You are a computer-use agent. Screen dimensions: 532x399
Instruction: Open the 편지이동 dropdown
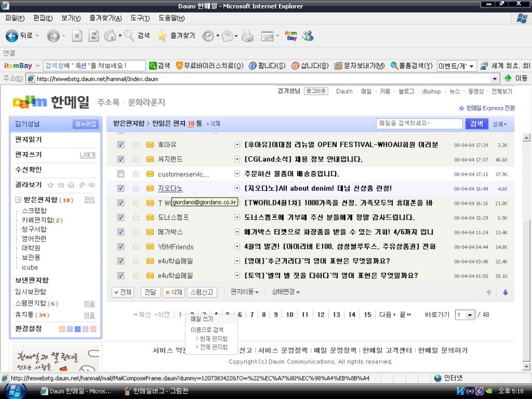pyautogui.click(x=244, y=292)
